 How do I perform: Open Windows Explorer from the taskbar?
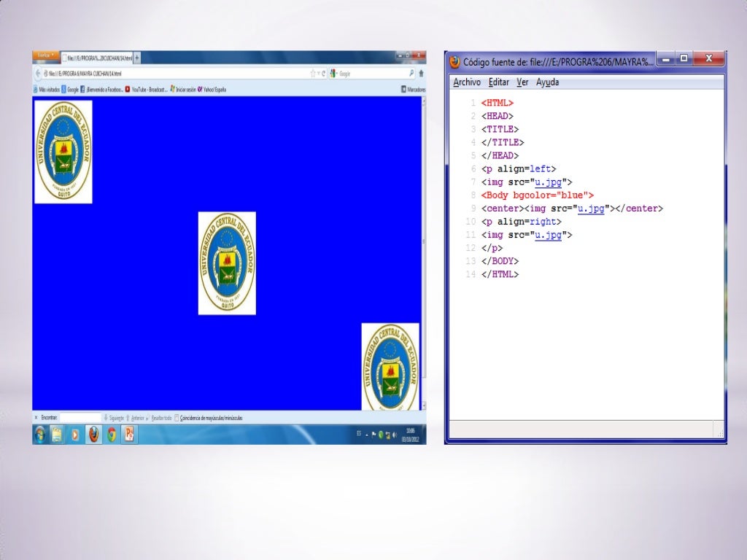click(x=57, y=435)
